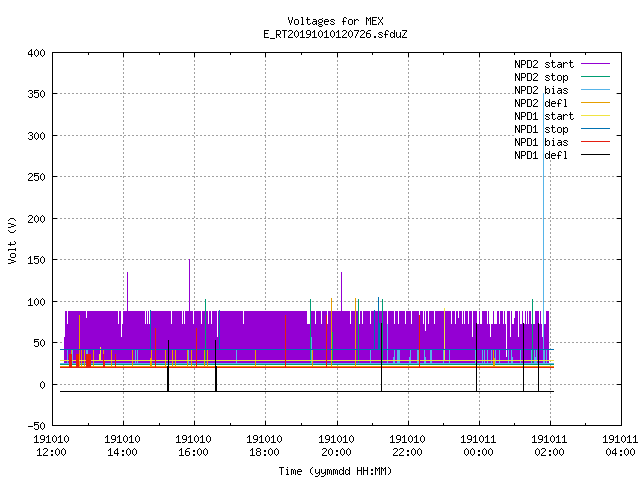Click the 191011 02:00 x-axis tick label
Viewport: 640px width, 480px height.
(x=549, y=446)
